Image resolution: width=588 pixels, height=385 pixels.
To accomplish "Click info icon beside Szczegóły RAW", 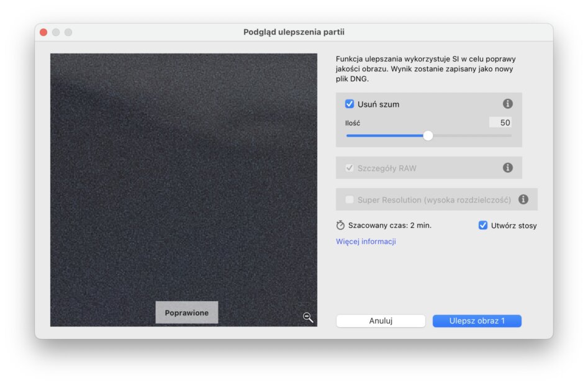I will [507, 168].
